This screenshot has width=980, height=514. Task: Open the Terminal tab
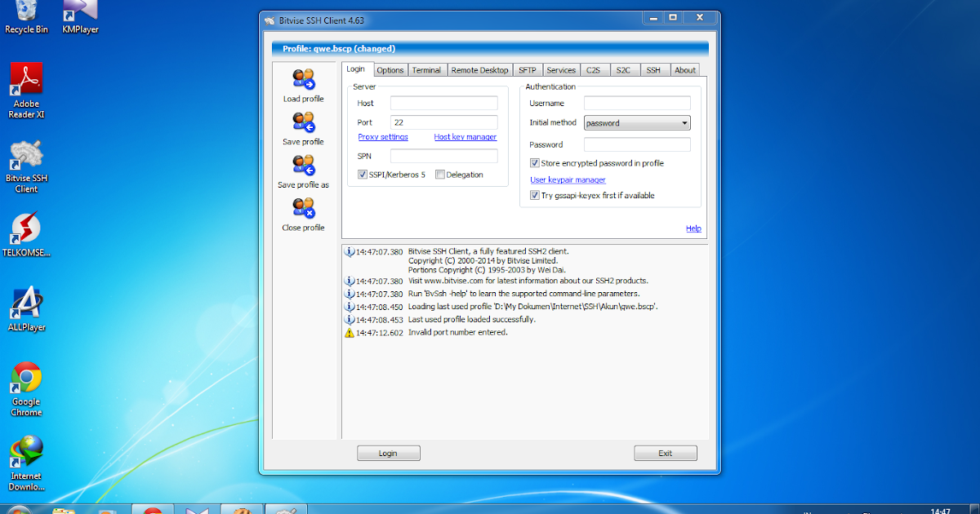(426, 70)
